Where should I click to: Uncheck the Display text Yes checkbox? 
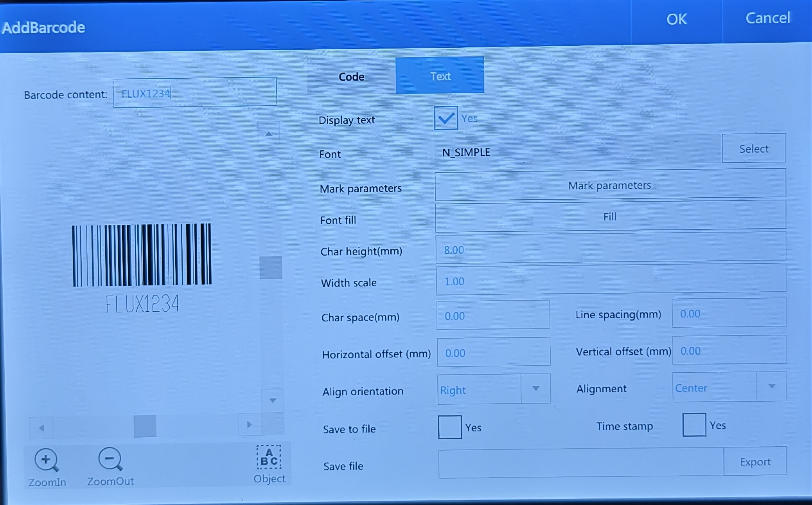(446, 118)
